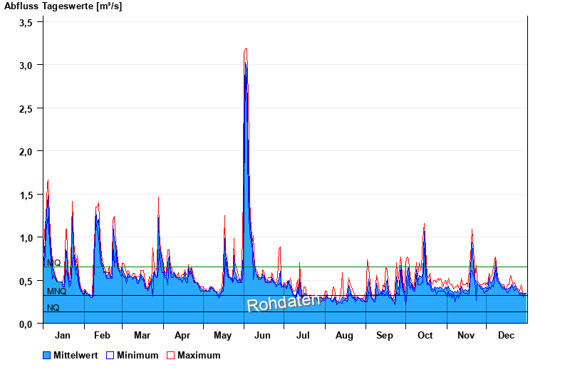
Task: Click the NQ reference line label
Action: (x=53, y=308)
